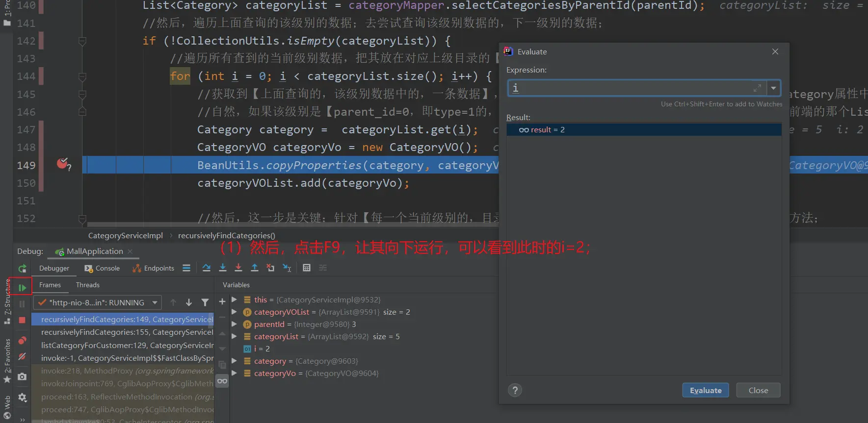Click camera thread dump icon

point(22,376)
